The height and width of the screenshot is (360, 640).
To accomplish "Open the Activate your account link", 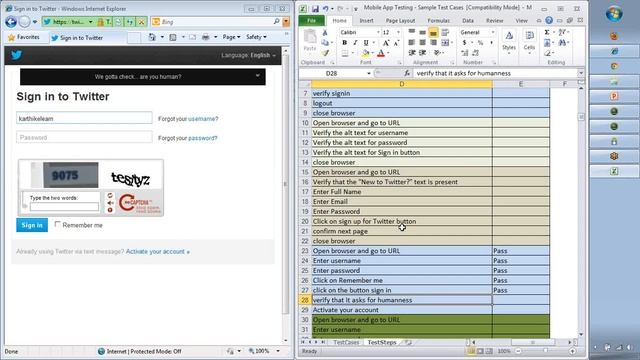I will coord(158,251).
